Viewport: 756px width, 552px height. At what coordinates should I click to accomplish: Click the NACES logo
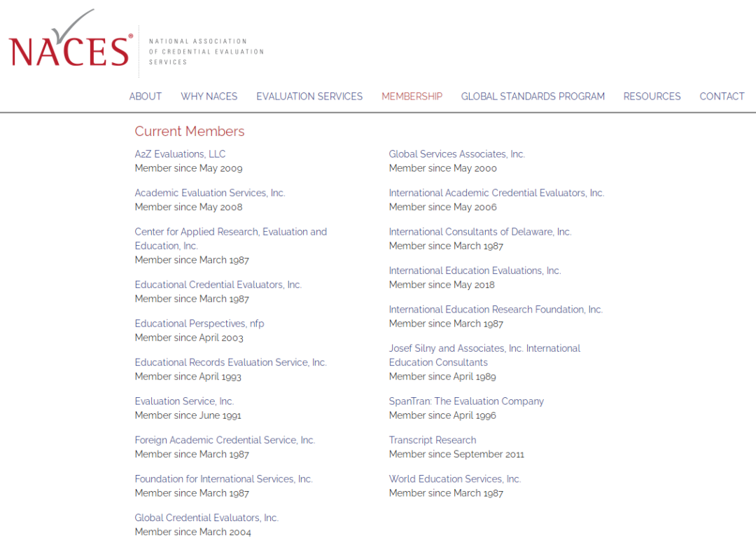71,39
